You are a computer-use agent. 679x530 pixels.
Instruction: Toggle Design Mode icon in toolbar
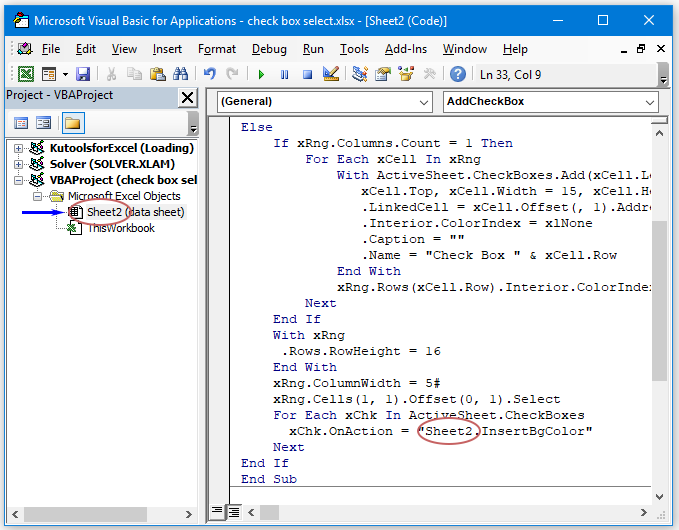(332, 74)
